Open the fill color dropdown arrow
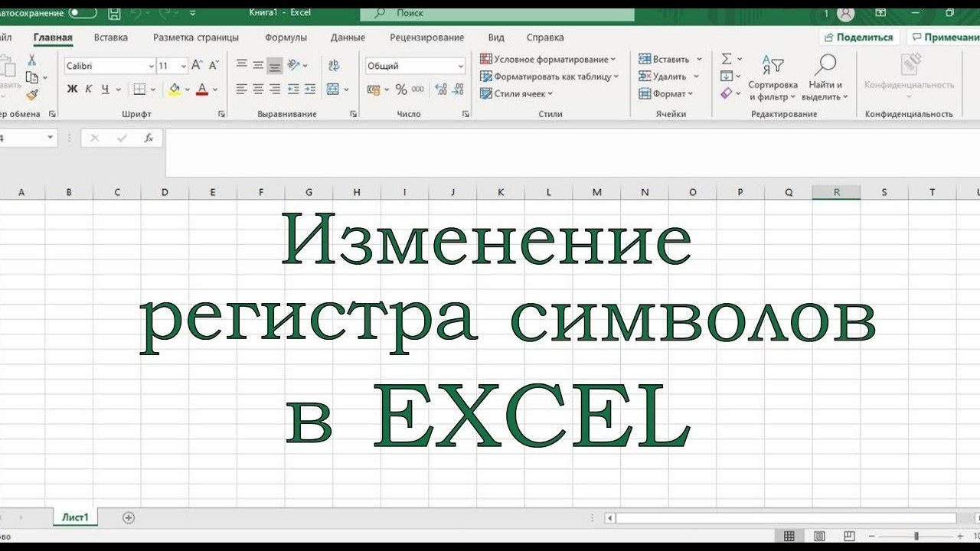The width and height of the screenshot is (980, 551). [x=188, y=90]
